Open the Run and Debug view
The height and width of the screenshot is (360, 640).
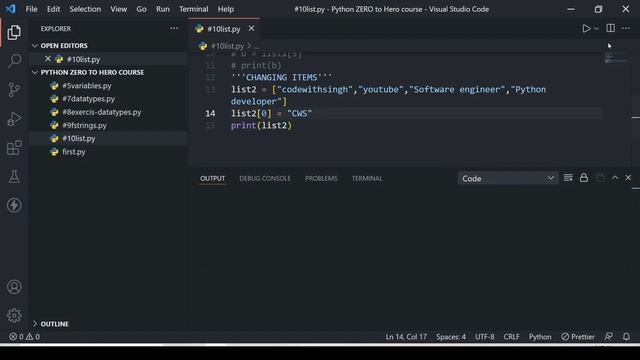[14, 119]
